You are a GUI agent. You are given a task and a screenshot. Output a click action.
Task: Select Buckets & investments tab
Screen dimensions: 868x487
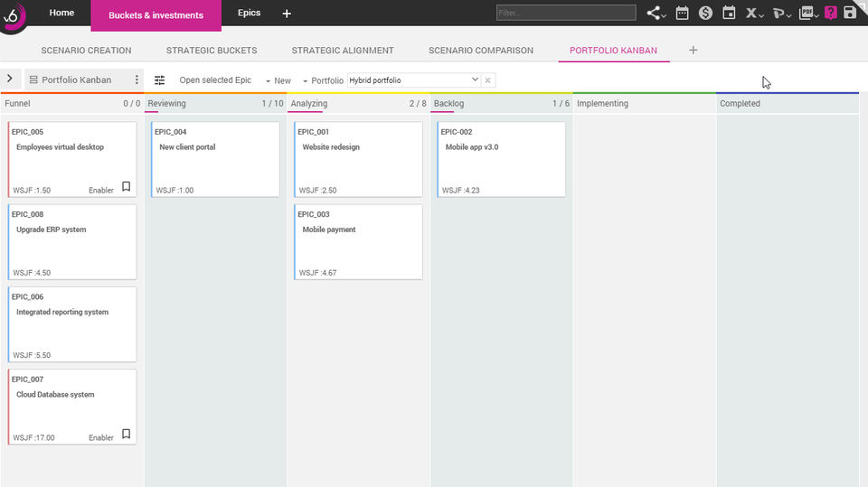[x=156, y=15]
